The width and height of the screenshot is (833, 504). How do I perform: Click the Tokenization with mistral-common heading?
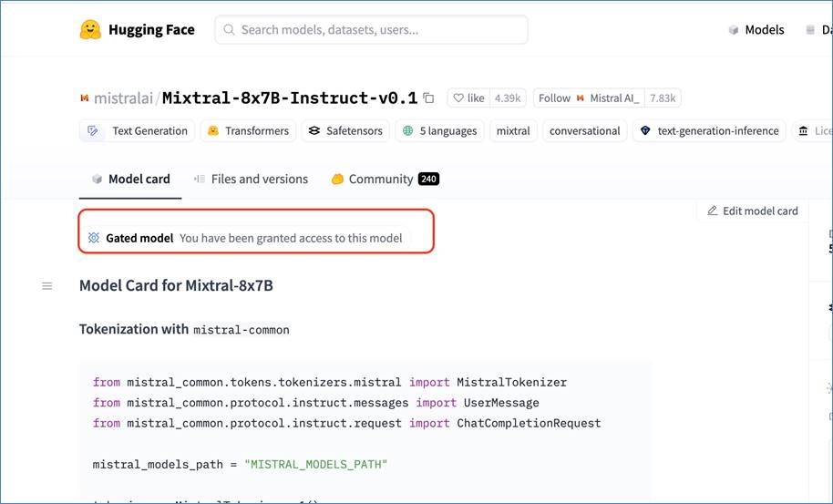184,329
